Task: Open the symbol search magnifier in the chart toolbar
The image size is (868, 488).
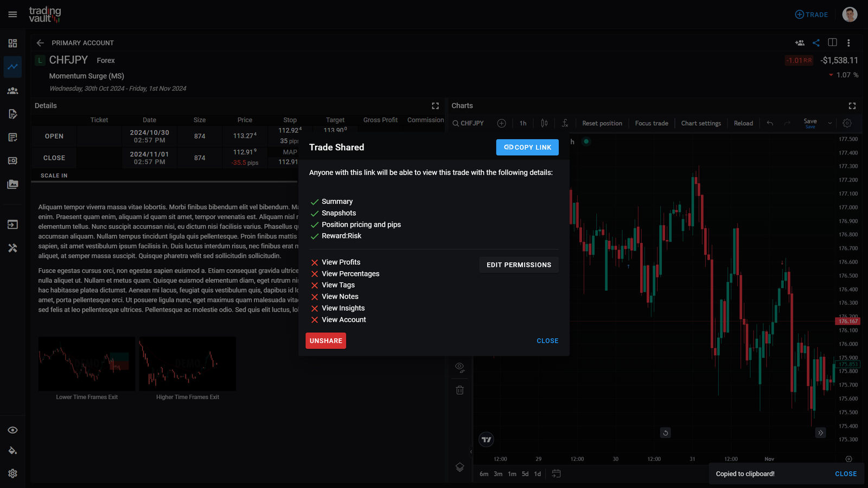Action: [x=456, y=123]
